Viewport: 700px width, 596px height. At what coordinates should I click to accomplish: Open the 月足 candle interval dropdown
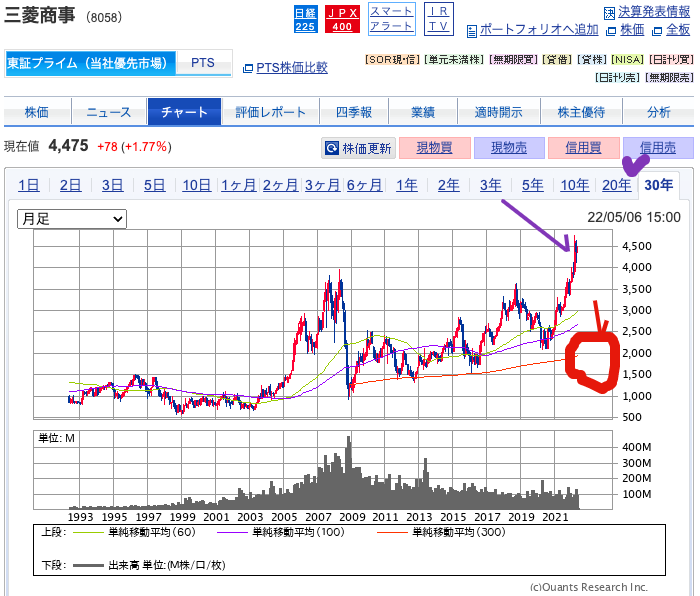pyautogui.click(x=72, y=219)
